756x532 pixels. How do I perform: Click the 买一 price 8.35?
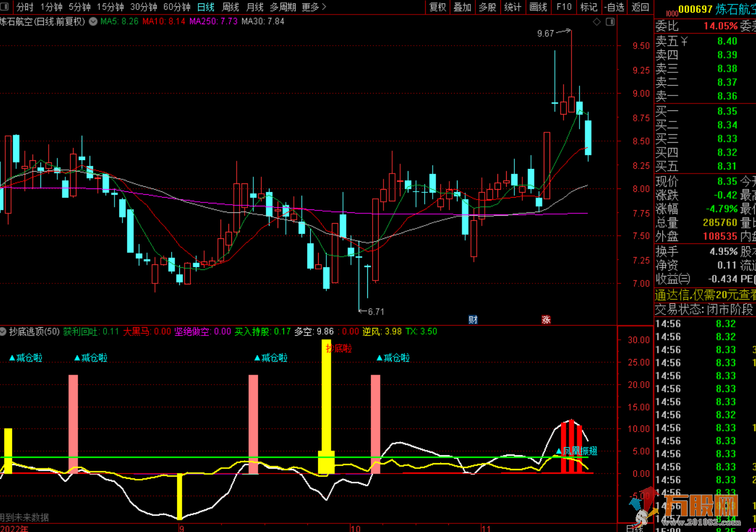[727, 111]
